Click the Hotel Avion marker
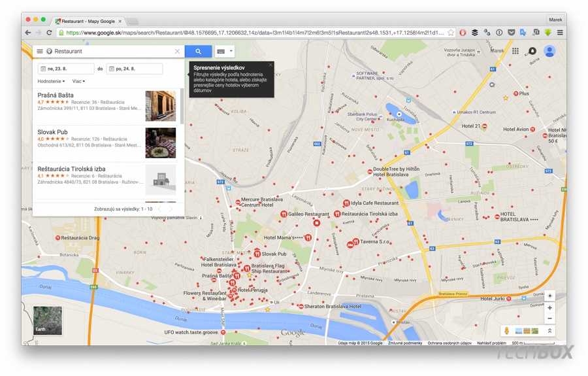Image resolution: width=588 pixels, height=376 pixels. [533, 129]
